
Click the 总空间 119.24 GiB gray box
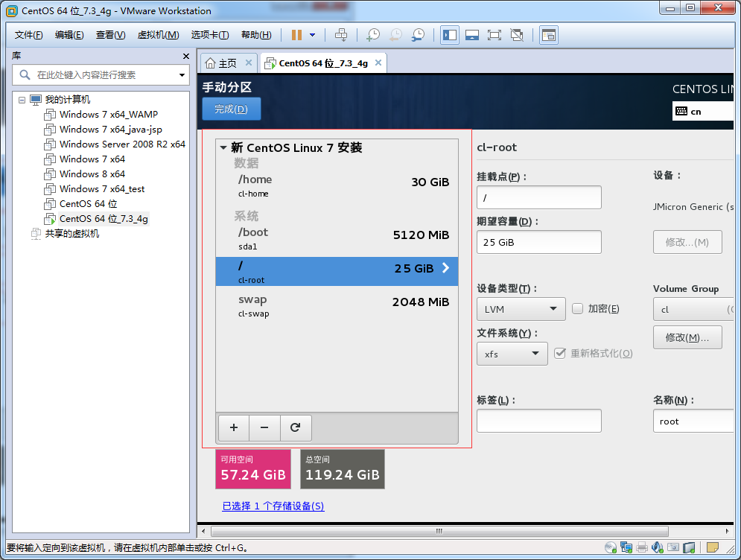[342, 469]
